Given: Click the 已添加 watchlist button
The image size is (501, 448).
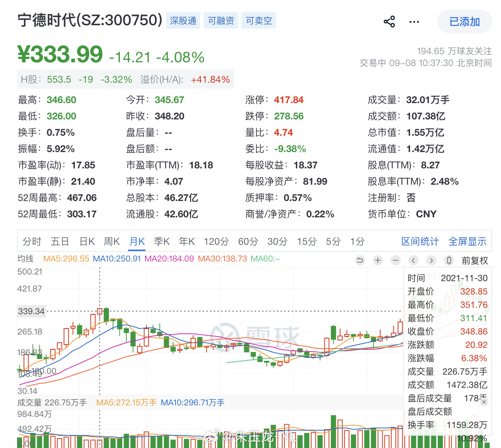Looking at the screenshot, I should tap(464, 22).
